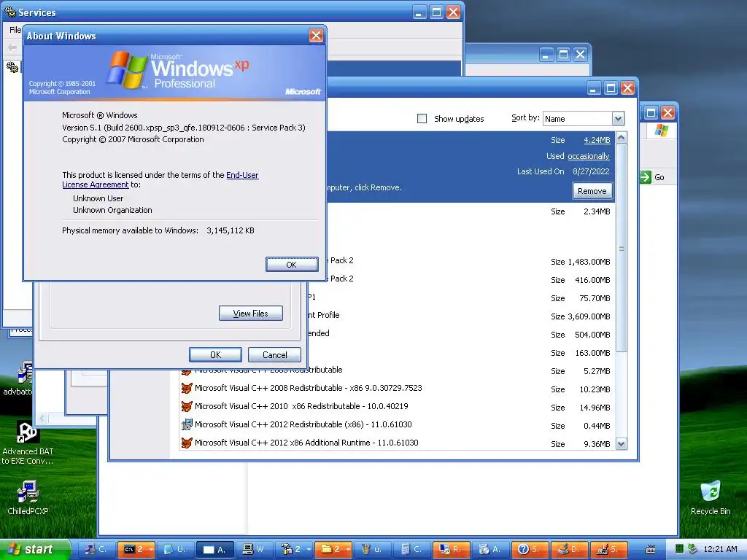
Task: Click the Visual C++ 2012 Additional Runtime icon
Action: click(187, 443)
